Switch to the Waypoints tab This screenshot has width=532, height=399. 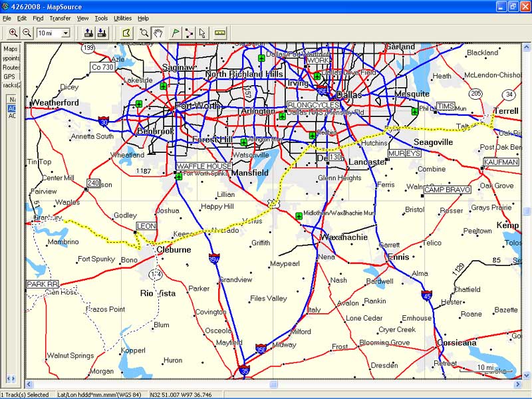tap(11, 59)
